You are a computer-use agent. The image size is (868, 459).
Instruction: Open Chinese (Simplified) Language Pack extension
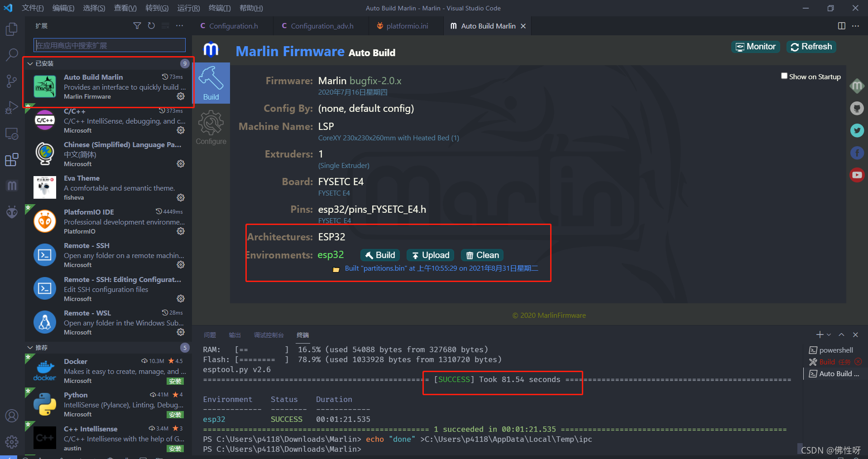pyautogui.click(x=109, y=154)
